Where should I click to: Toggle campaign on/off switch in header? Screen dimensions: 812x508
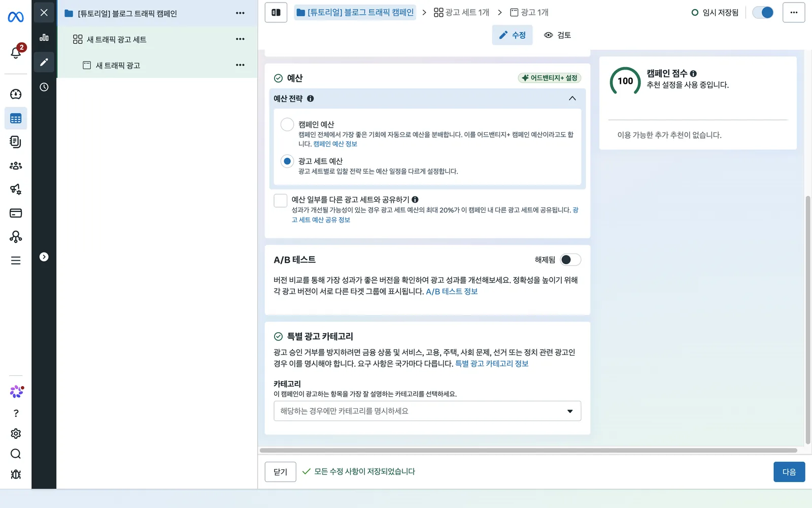(763, 12)
